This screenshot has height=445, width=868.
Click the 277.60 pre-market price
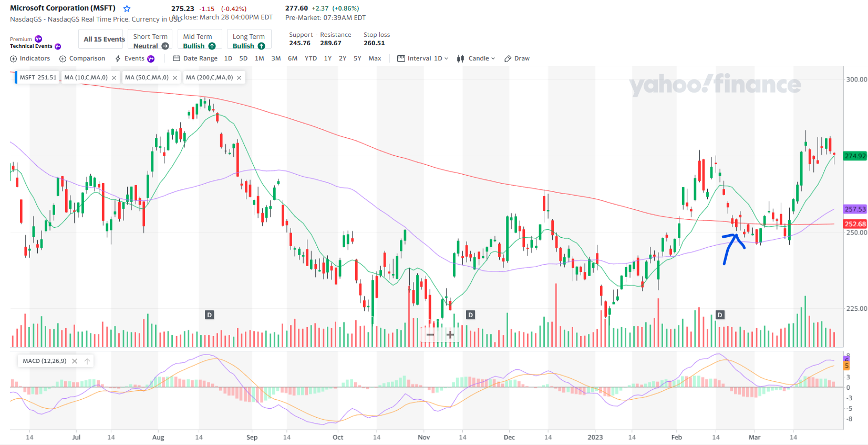296,8
